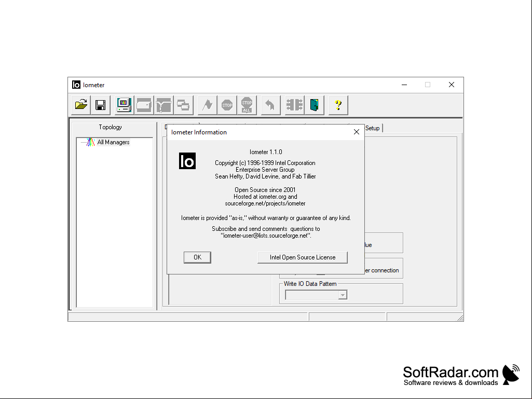This screenshot has height=399, width=532.
Task: Start a new disk worker icon
Action: tap(144, 105)
